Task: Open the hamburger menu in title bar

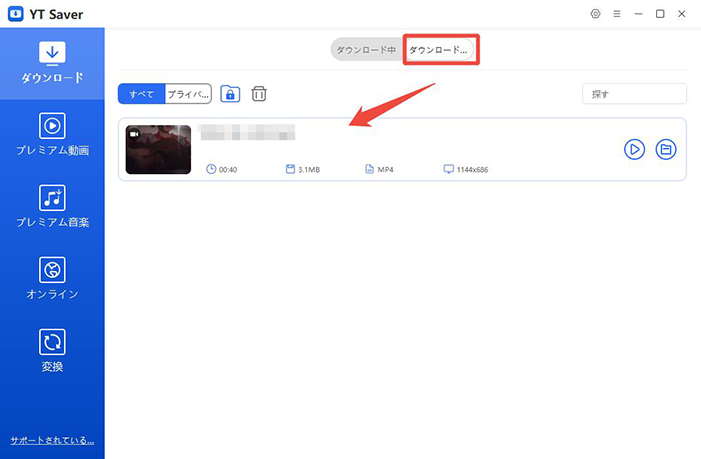Action: [616, 14]
